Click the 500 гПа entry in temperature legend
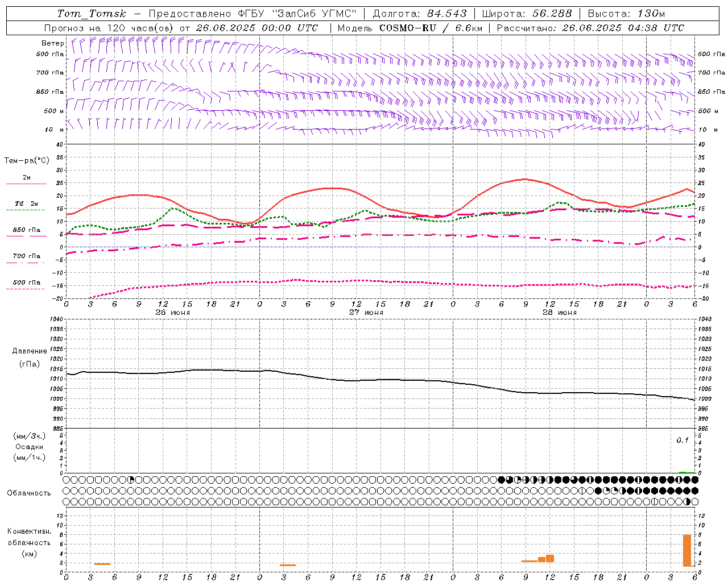Image resolution: width=728 pixels, height=582 pixels. coord(27,282)
